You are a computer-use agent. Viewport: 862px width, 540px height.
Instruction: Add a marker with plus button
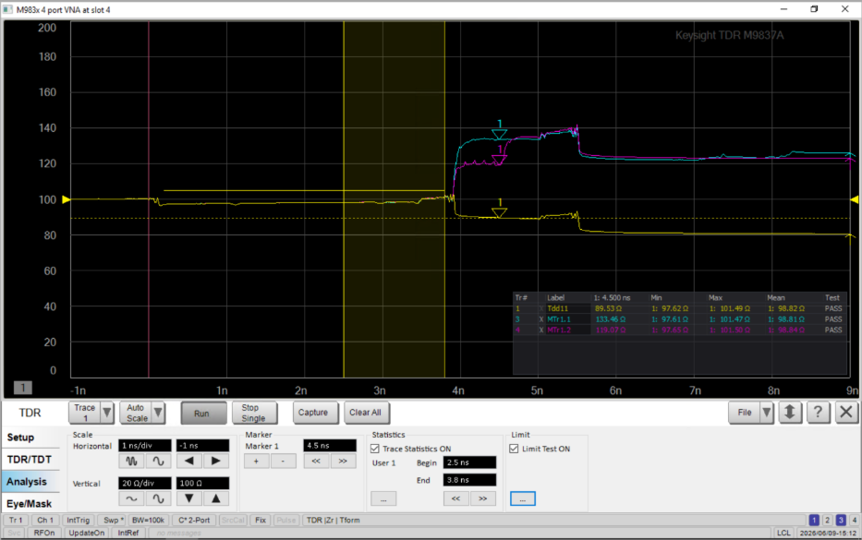pyautogui.click(x=256, y=461)
